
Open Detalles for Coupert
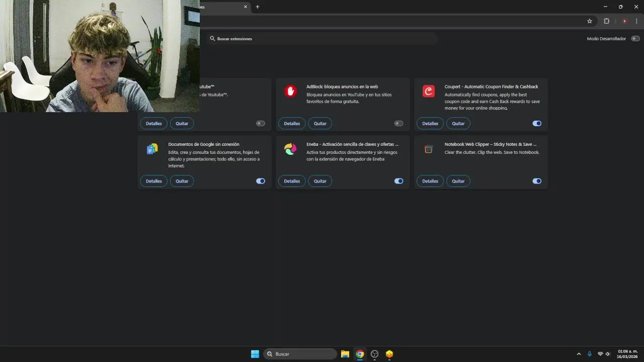(430, 123)
